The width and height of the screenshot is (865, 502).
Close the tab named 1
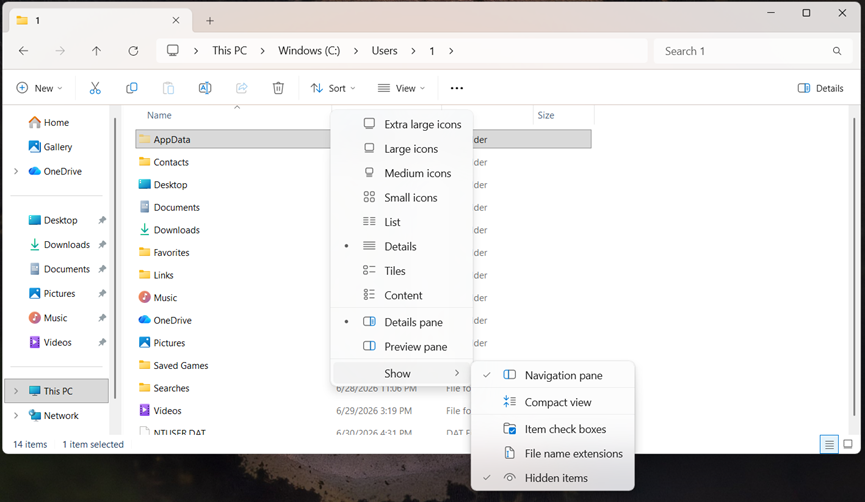tap(175, 20)
